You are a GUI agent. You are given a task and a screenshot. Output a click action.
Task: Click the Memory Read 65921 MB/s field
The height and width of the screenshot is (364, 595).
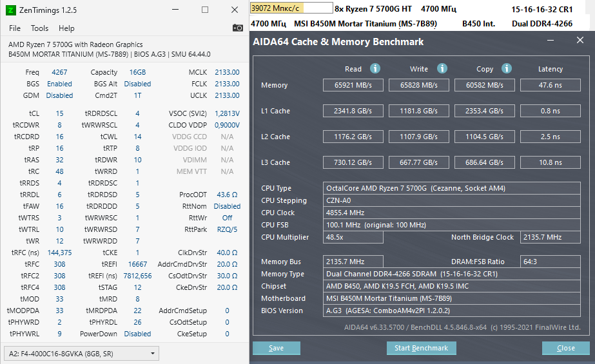pyautogui.click(x=353, y=85)
